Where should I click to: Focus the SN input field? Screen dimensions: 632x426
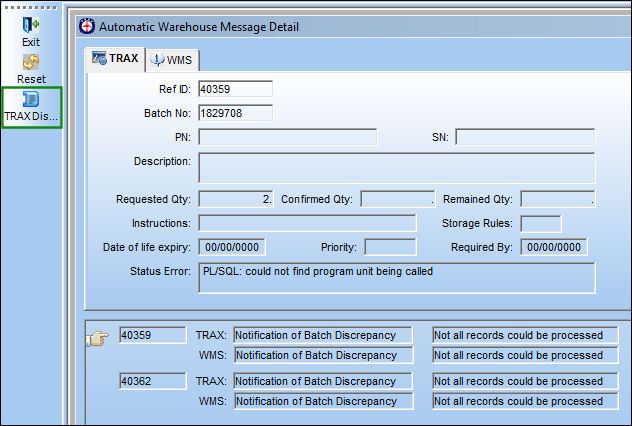coord(525,137)
